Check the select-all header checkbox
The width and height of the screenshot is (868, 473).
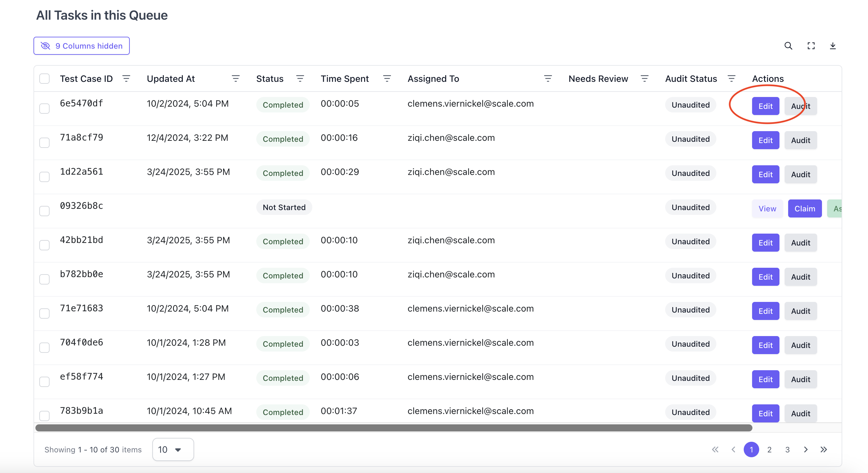44,79
